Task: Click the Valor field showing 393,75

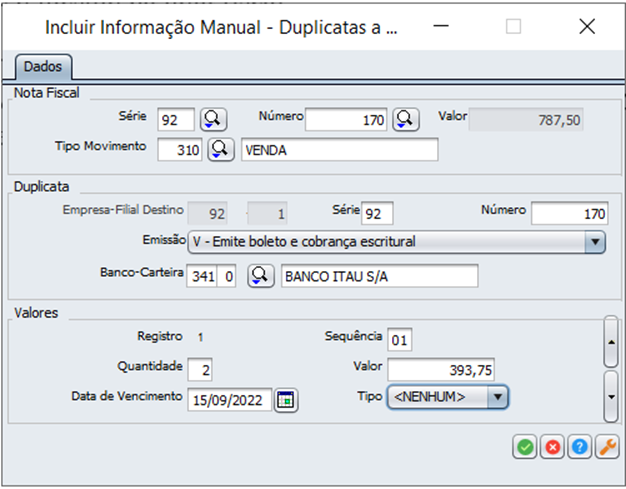Action: [x=448, y=370]
